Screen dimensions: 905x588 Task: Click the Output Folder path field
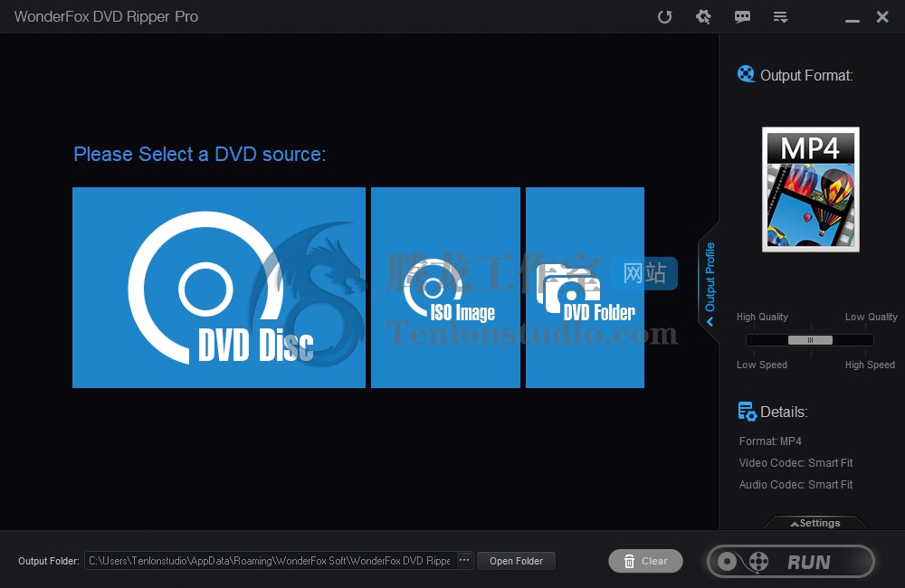point(270,561)
